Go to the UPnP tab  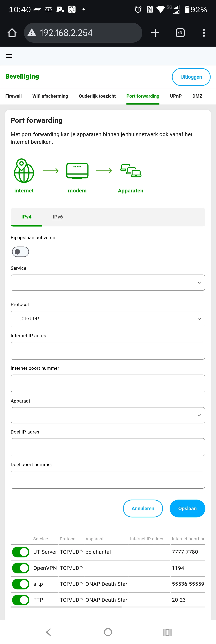(176, 96)
